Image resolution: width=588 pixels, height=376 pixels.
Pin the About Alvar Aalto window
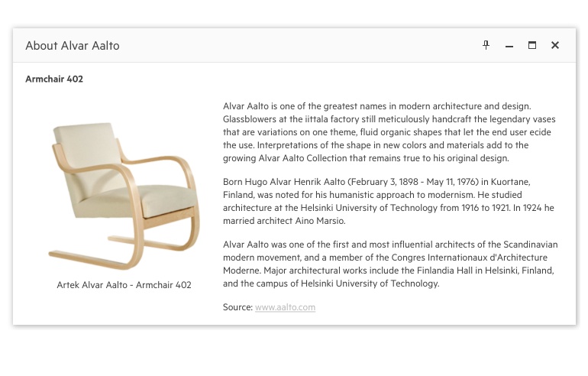click(486, 45)
